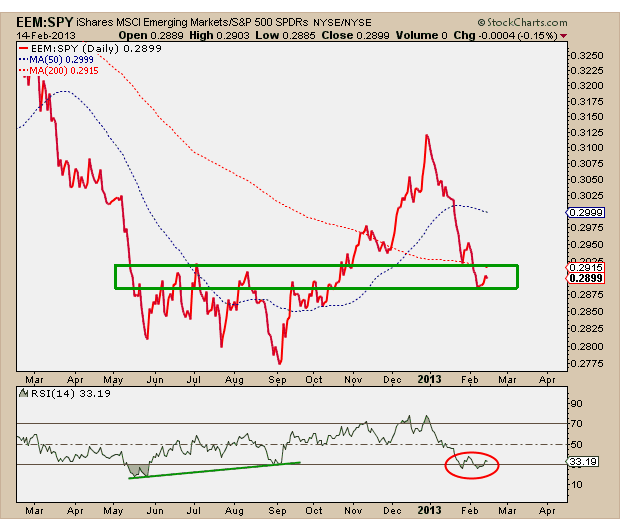Click the 0.3075 price axis label

coord(587,163)
